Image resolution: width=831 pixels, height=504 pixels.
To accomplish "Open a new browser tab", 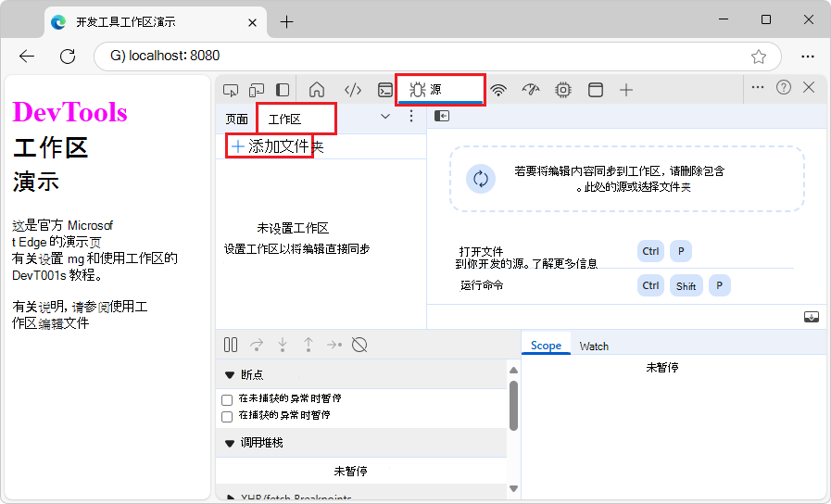I will (286, 21).
